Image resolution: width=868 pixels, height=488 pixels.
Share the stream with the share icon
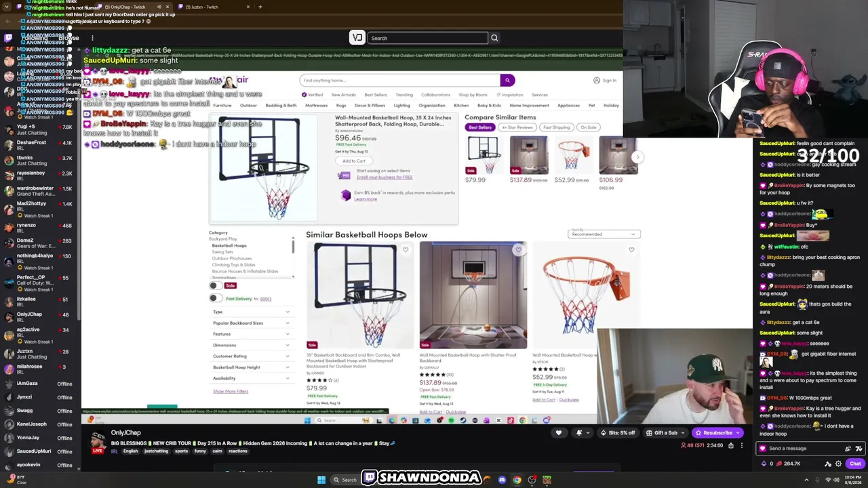pyautogui.click(x=731, y=445)
